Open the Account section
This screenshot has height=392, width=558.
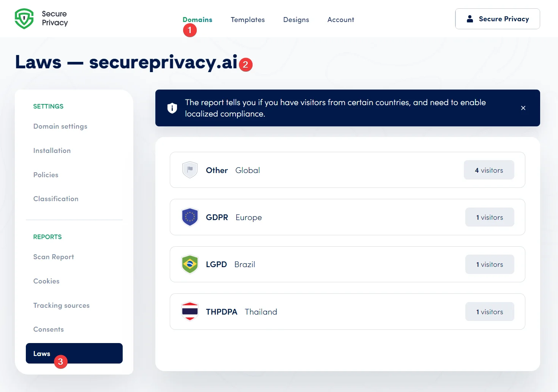340,19
